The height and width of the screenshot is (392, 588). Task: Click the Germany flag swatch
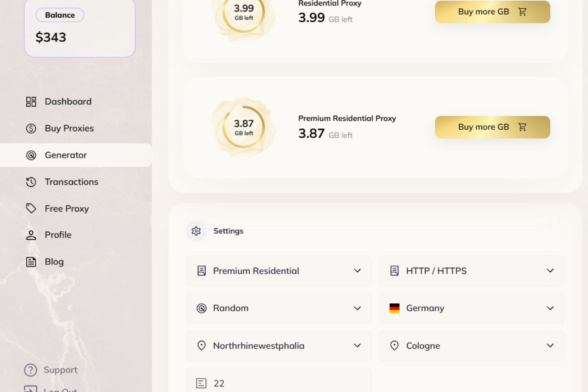click(x=395, y=308)
